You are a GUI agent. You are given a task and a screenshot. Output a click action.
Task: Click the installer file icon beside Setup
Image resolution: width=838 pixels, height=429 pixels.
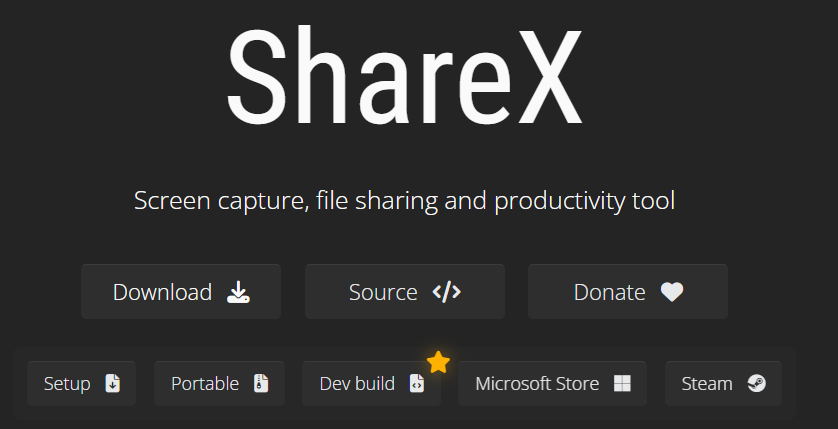pos(113,384)
